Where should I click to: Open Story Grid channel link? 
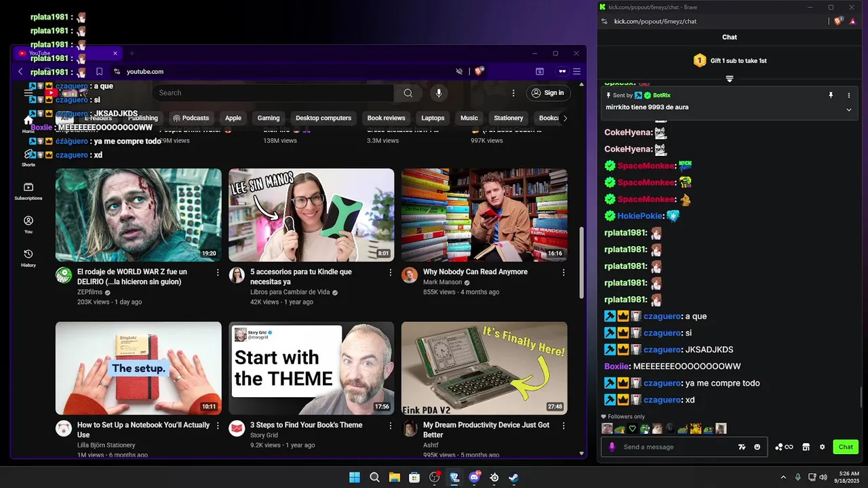[264, 435]
